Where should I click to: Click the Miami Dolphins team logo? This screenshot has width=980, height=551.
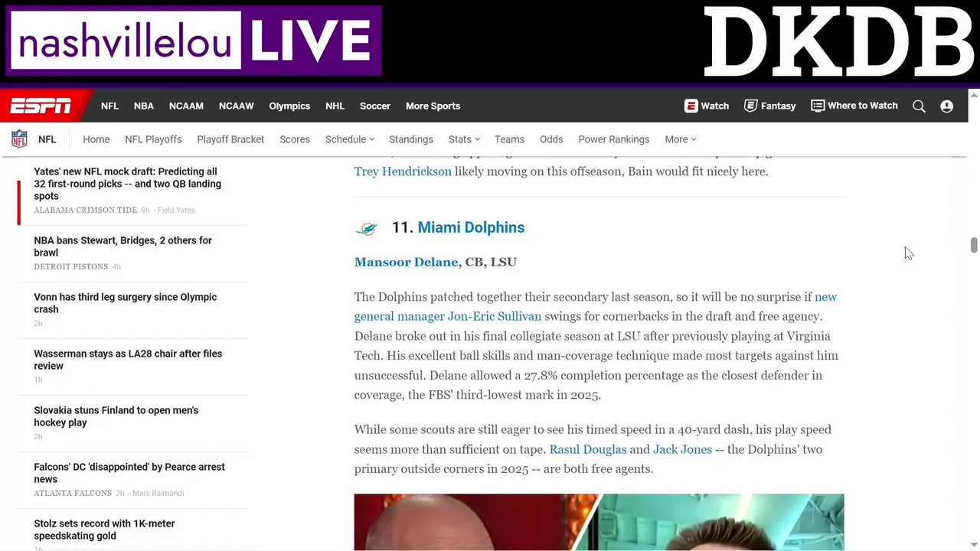(367, 228)
